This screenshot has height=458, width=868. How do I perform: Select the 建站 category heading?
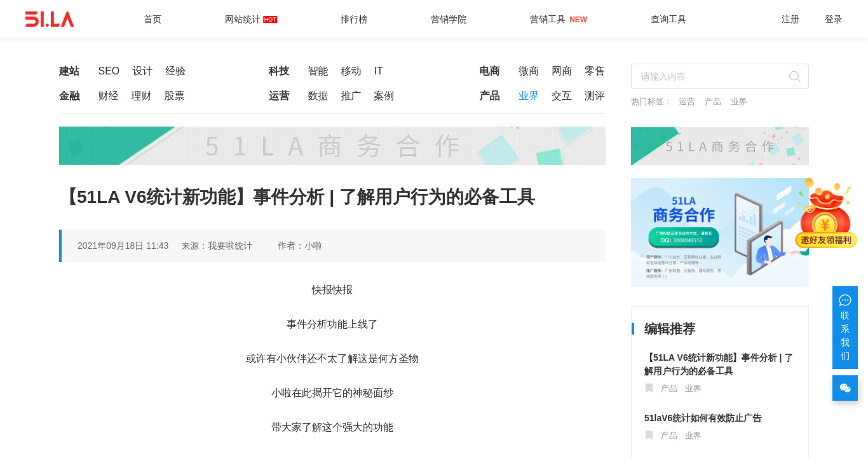69,71
